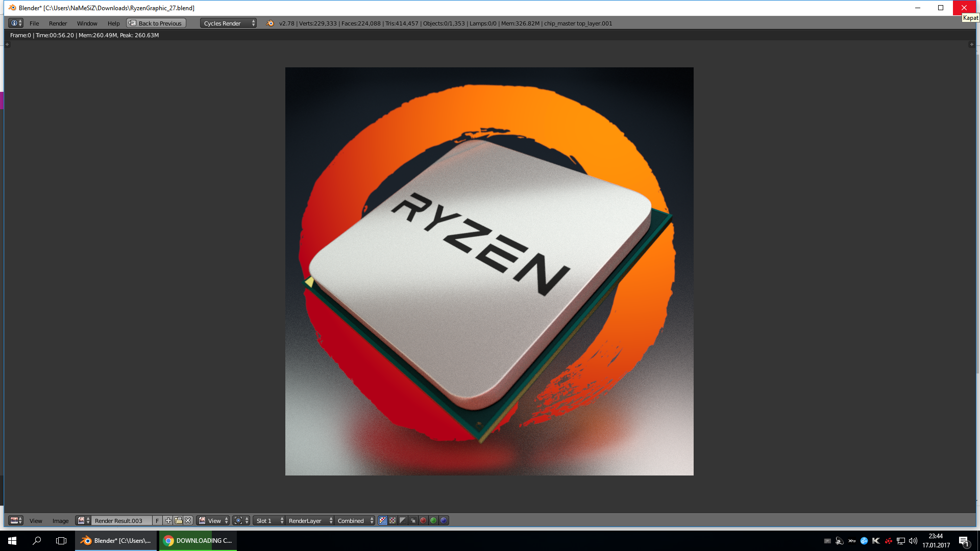Screen dimensions: 980x551
Task: Click the Blender logo icon beside version info
Action: pos(270,23)
